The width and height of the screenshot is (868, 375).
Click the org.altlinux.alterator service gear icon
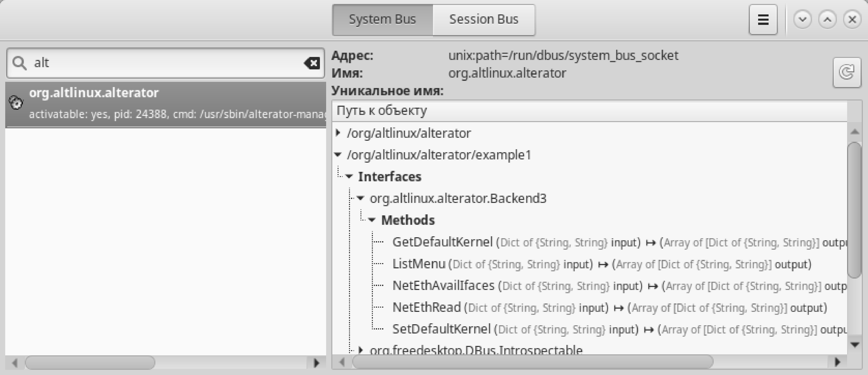[x=16, y=102]
